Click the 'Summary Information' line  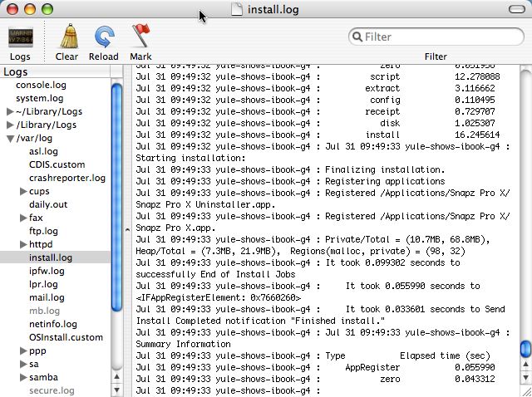[x=183, y=344]
